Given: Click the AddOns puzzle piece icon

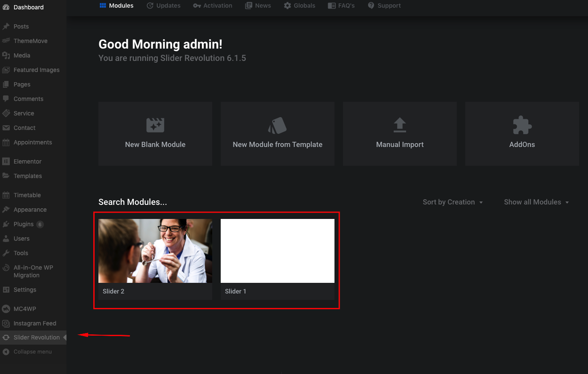Looking at the screenshot, I should coord(522,125).
